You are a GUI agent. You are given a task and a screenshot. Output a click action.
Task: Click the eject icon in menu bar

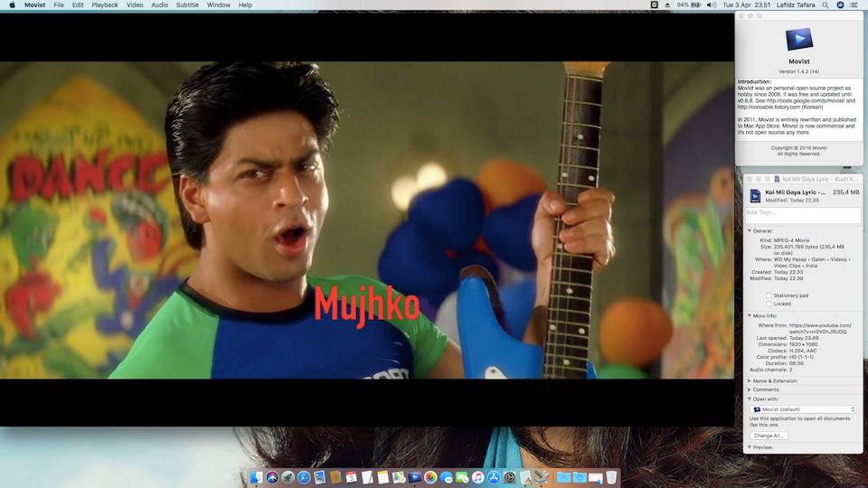point(667,5)
